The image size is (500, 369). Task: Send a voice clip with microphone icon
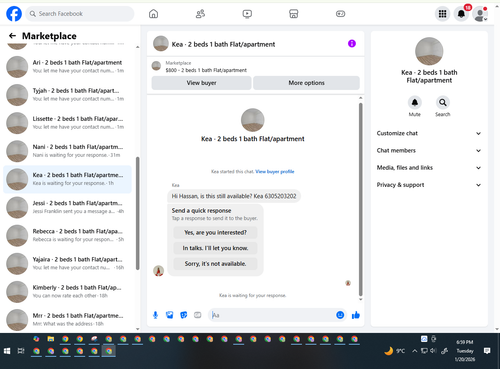pos(155,315)
